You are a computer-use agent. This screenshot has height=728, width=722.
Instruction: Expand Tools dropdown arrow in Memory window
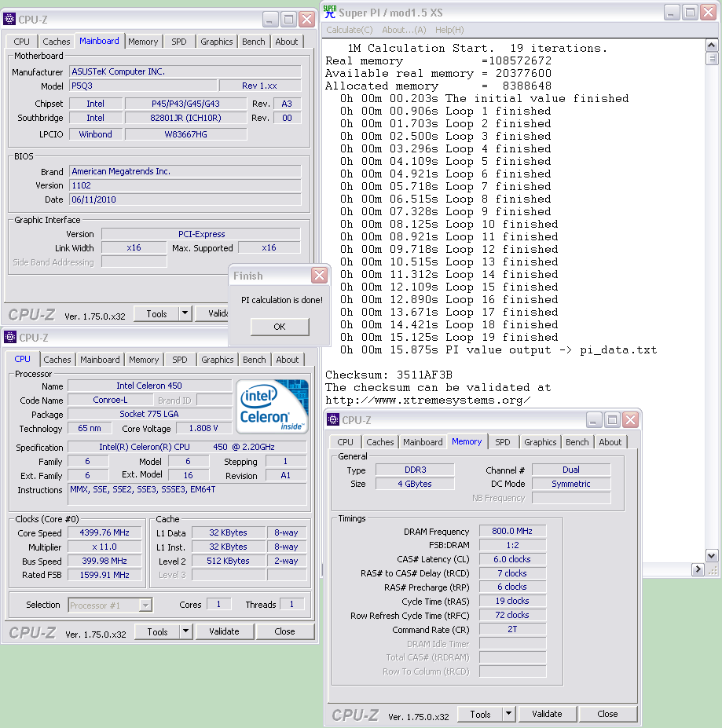click(x=509, y=715)
